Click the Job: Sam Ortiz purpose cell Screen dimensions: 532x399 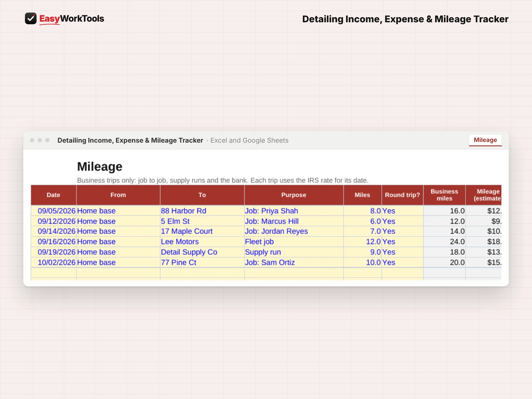tap(294, 262)
